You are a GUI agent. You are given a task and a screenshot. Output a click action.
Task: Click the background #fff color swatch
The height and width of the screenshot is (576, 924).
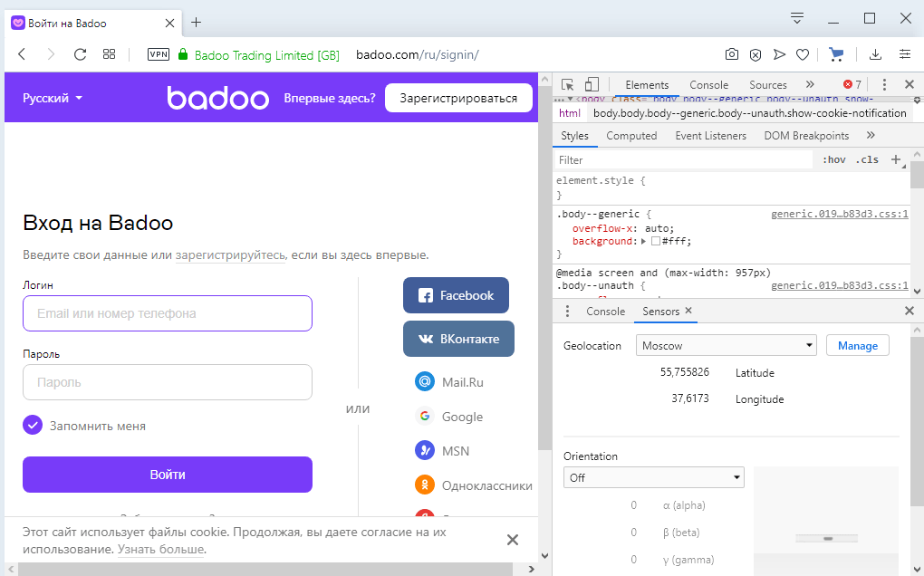(x=656, y=242)
